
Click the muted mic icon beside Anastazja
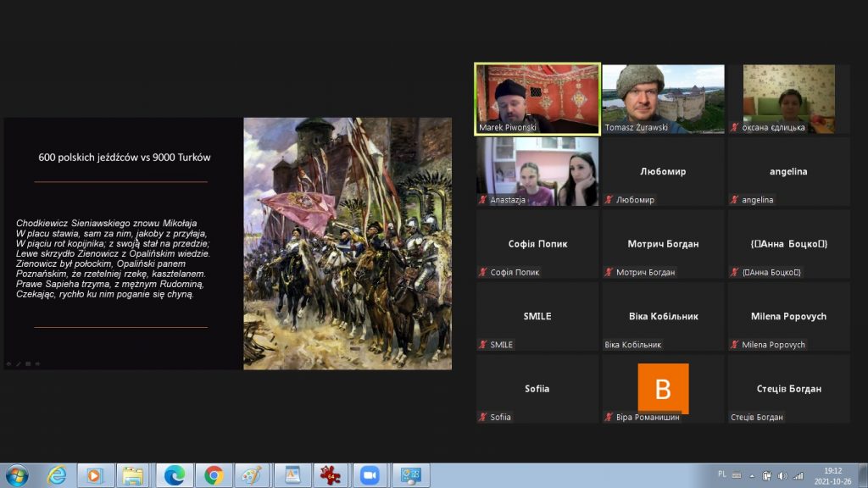[x=483, y=200]
